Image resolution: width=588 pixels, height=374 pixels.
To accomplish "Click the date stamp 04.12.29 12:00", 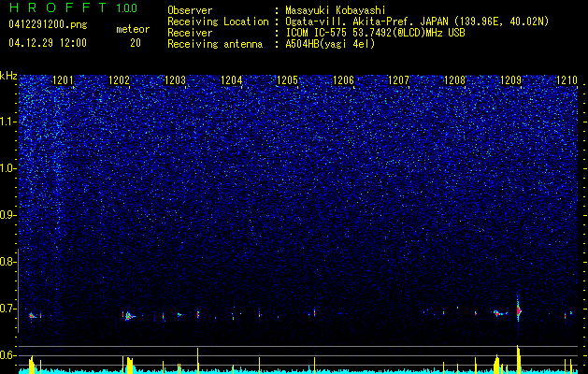I will point(48,43).
